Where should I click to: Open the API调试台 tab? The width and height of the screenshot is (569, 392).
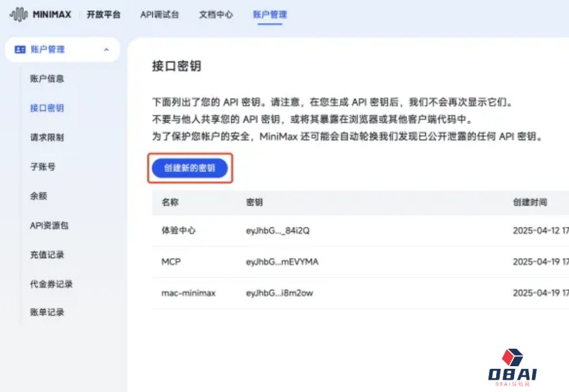click(159, 15)
